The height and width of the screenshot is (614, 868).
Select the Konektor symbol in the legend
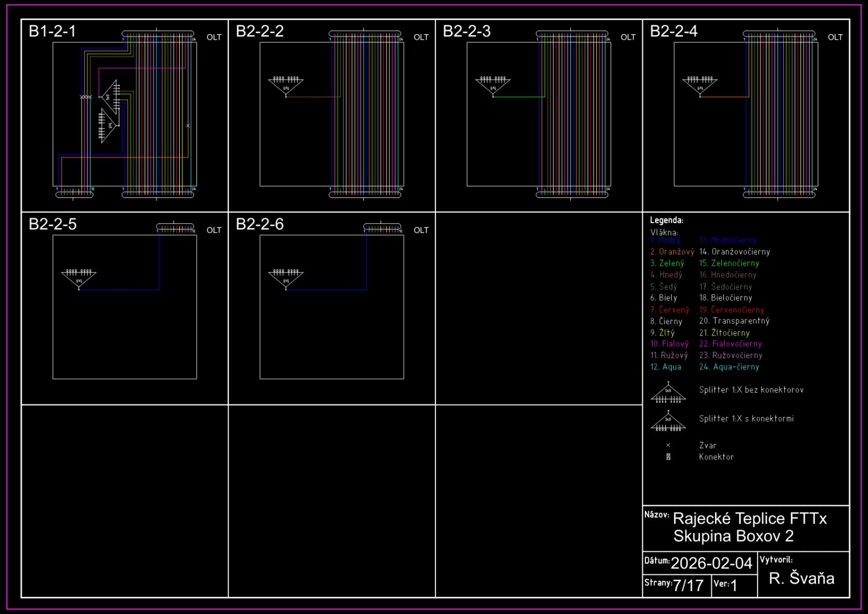point(668,457)
